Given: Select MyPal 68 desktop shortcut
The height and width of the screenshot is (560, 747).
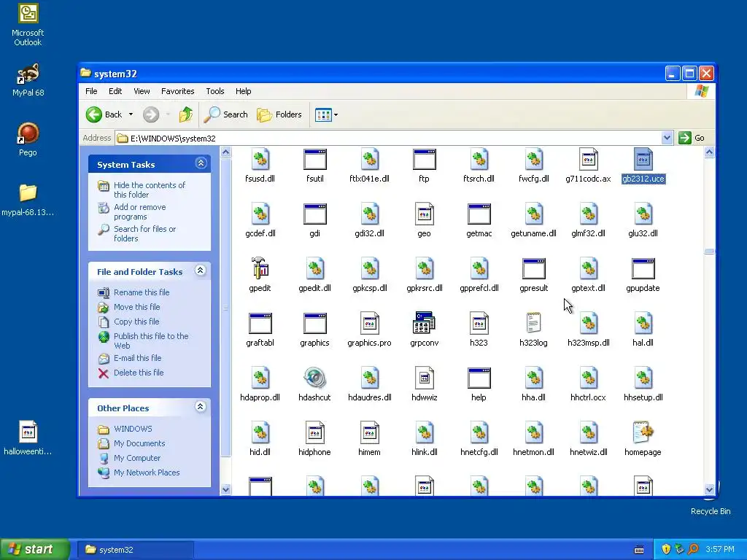Looking at the screenshot, I should [x=28, y=80].
